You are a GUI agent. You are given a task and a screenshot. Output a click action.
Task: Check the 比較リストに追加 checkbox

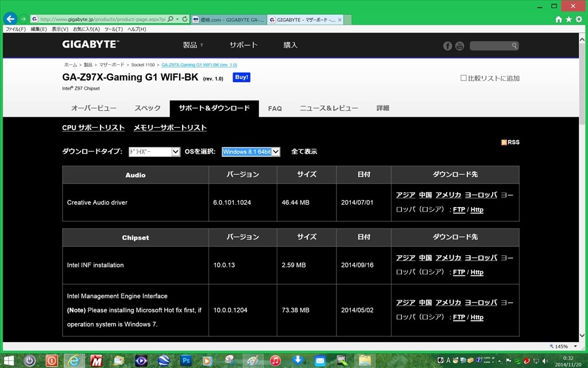coord(463,78)
